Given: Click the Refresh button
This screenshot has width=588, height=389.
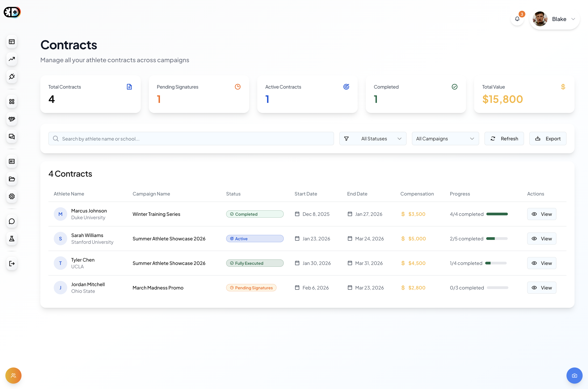Looking at the screenshot, I should (x=504, y=139).
